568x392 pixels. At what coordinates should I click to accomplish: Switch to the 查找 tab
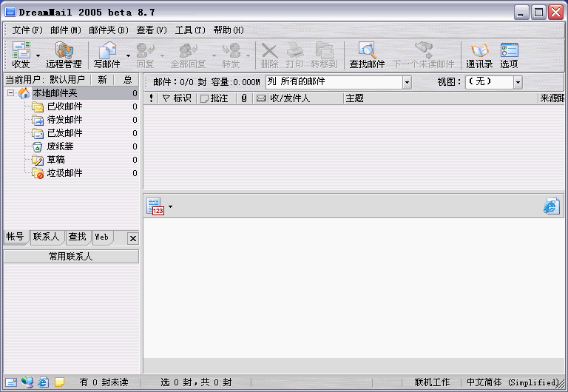pos(78,237)
